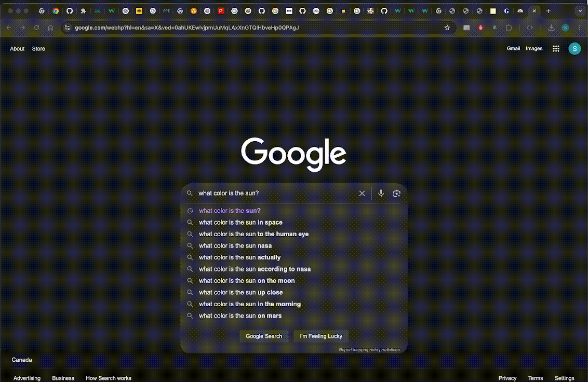Switch to the API favicon tab
588x382 pixels.
167,11
